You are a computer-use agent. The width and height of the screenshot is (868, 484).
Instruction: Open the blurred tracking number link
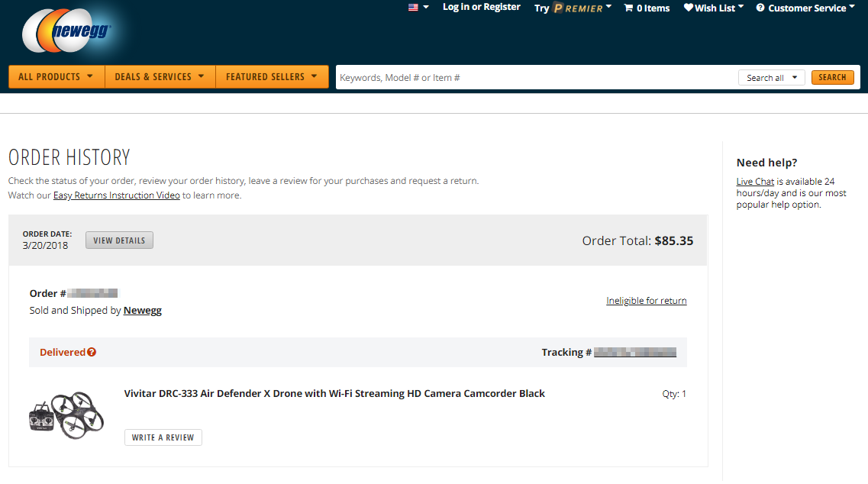point(635,352)
